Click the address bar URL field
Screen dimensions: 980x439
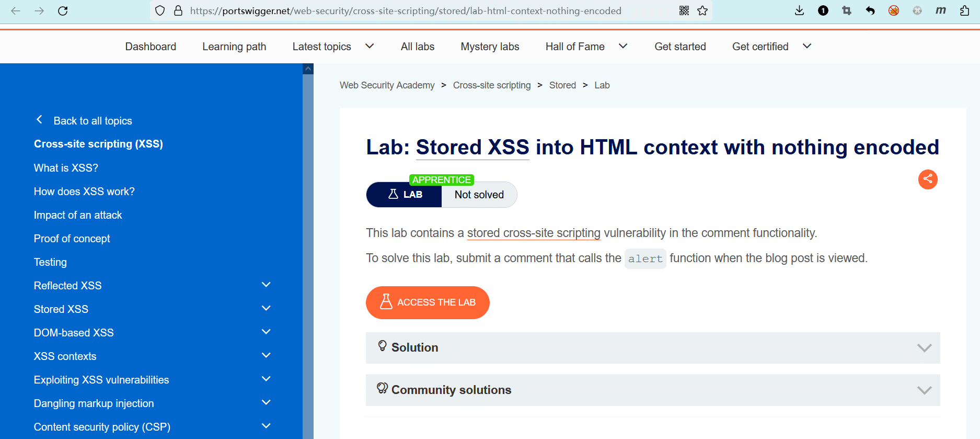pos(406,11)
